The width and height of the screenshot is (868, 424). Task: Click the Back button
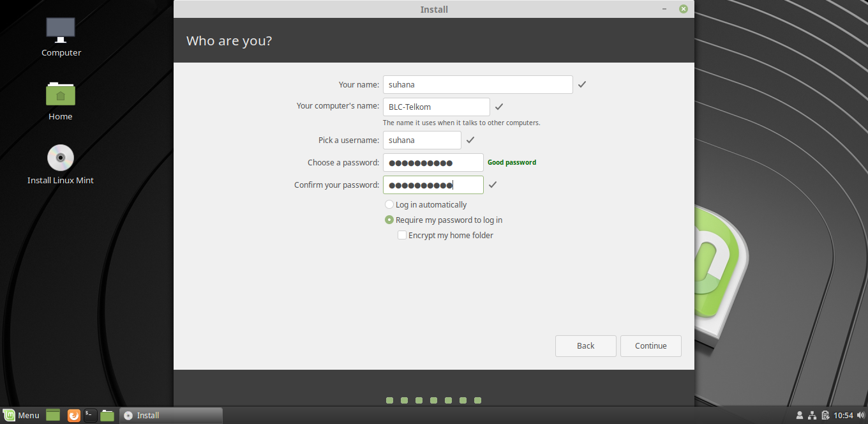tap(585, 345)
